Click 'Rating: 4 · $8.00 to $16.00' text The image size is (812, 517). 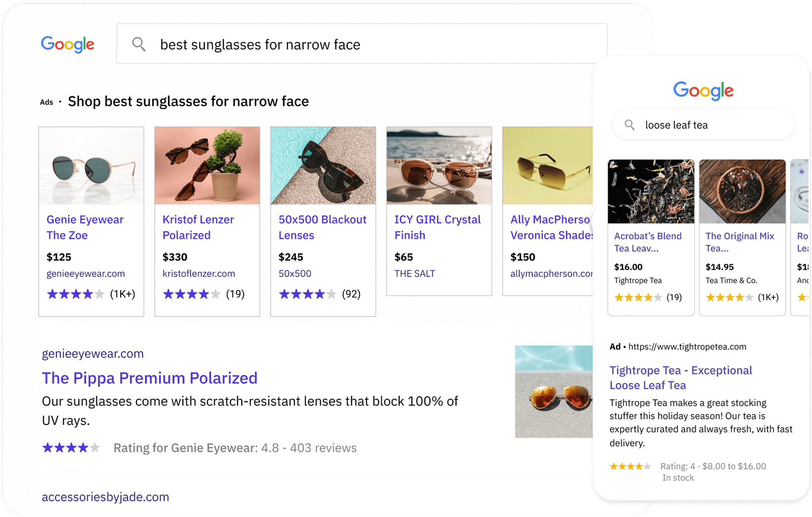[x=713, y=466]
